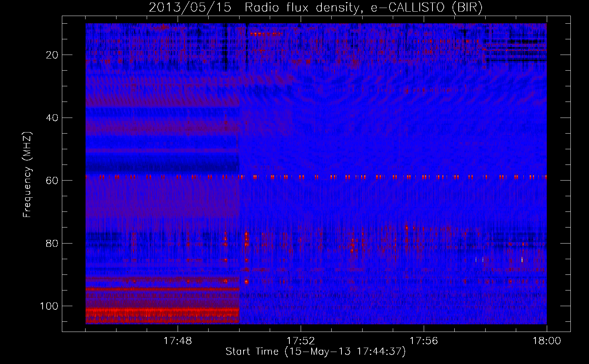Click the '20' frequency tick label
The image size is (589, 364).
(52, 55)
